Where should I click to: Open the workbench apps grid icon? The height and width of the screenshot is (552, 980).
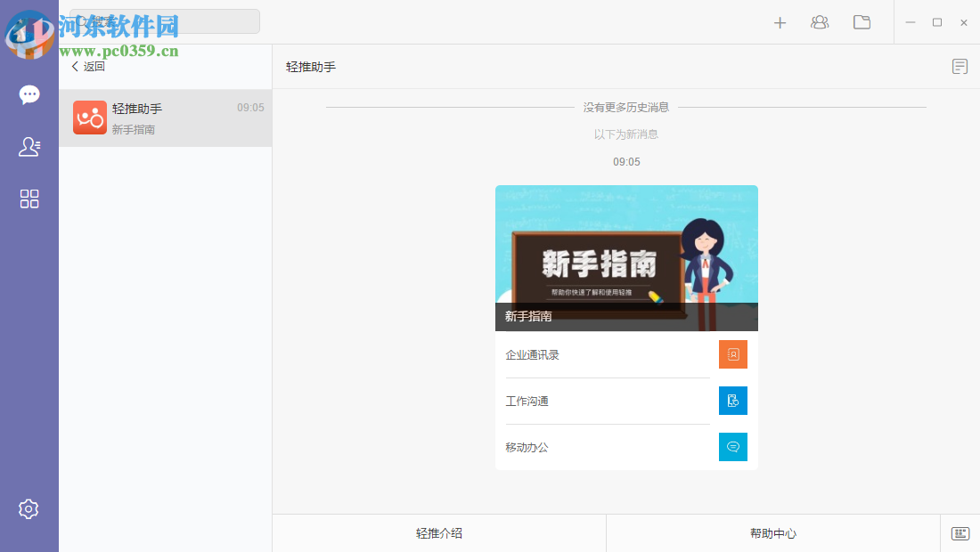29,199
